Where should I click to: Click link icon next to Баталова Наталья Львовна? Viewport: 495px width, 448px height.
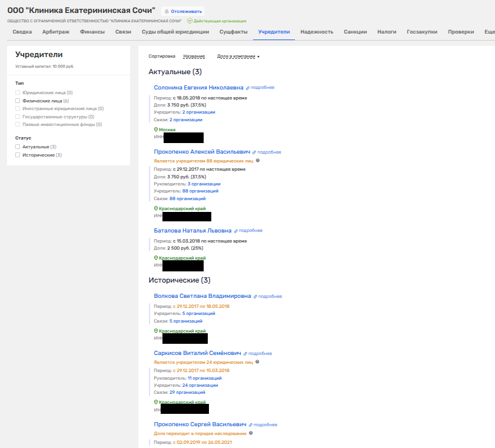[x=236, y=231]
